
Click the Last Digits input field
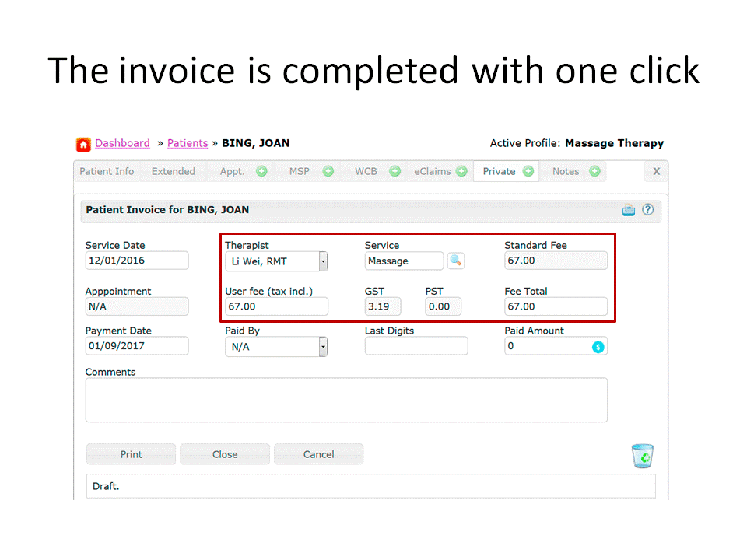pos(416,345)
